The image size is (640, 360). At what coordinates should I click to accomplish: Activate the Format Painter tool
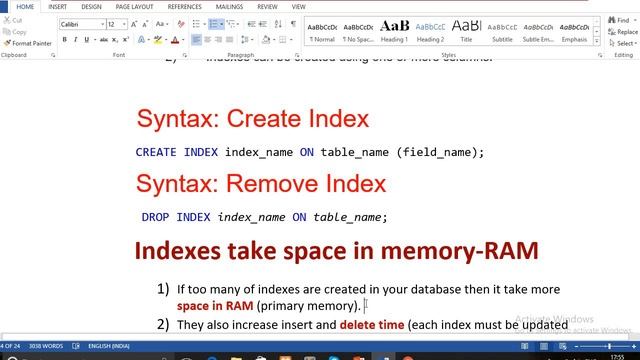pyautogui.click(x=27, y=43)
